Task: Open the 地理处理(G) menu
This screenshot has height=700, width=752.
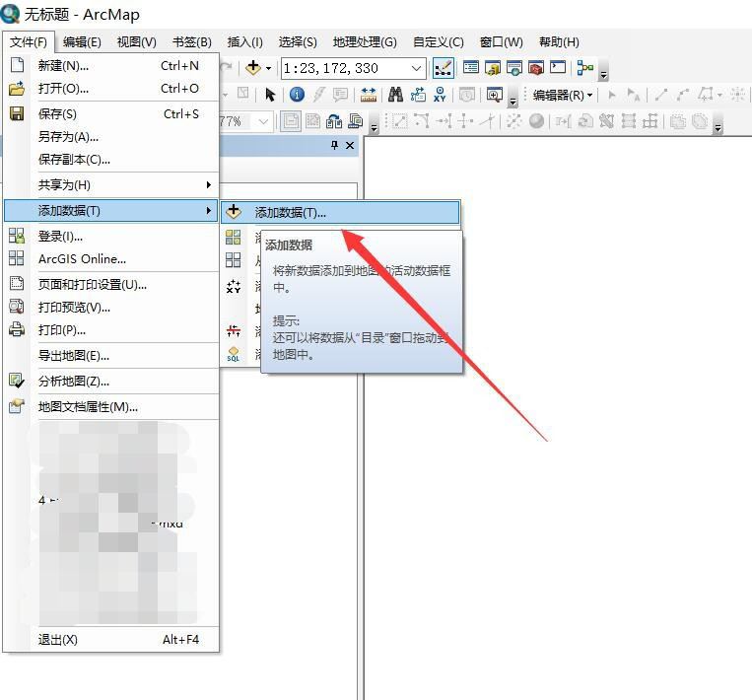Action: point(365,42)
